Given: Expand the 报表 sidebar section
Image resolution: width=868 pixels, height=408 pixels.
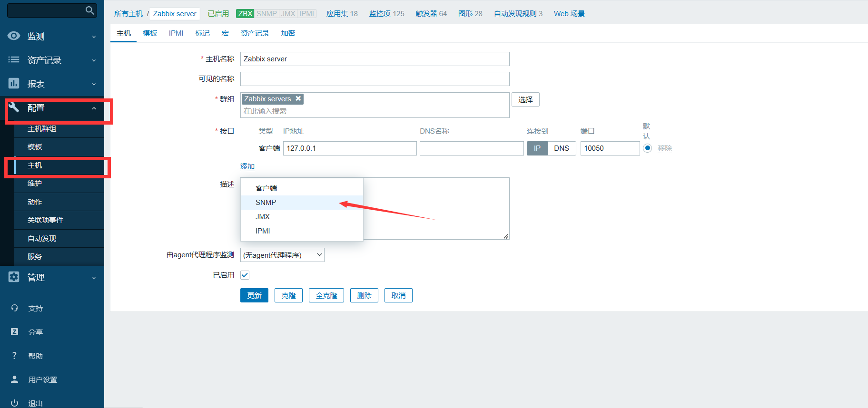Looking at the screenshot, I should pos(94,84).
